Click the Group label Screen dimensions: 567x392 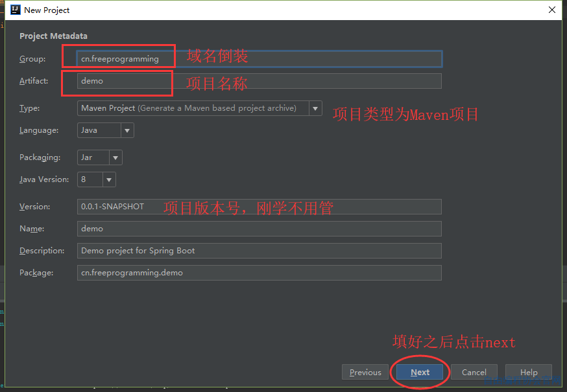[x=32, y=59]
